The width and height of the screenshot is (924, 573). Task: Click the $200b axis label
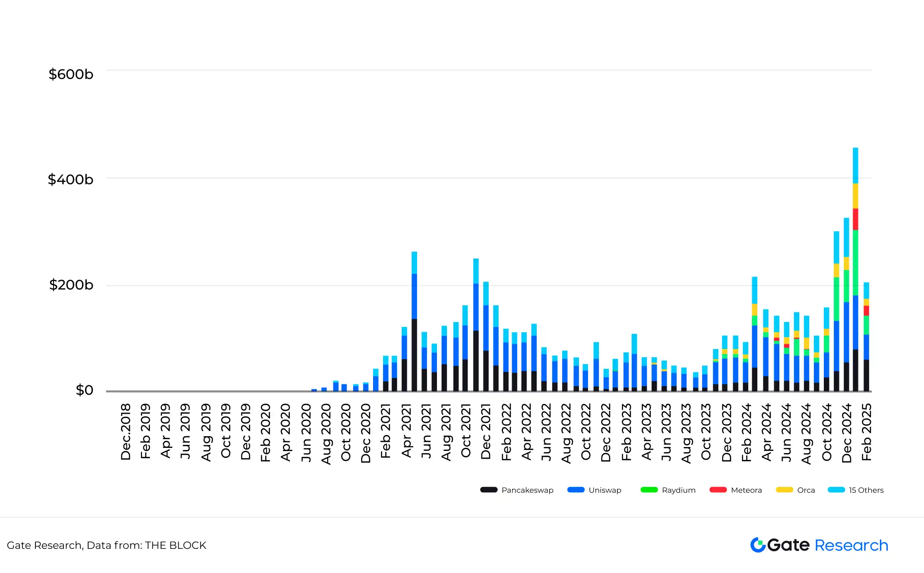pyautogui.click(x=71, y=285)
